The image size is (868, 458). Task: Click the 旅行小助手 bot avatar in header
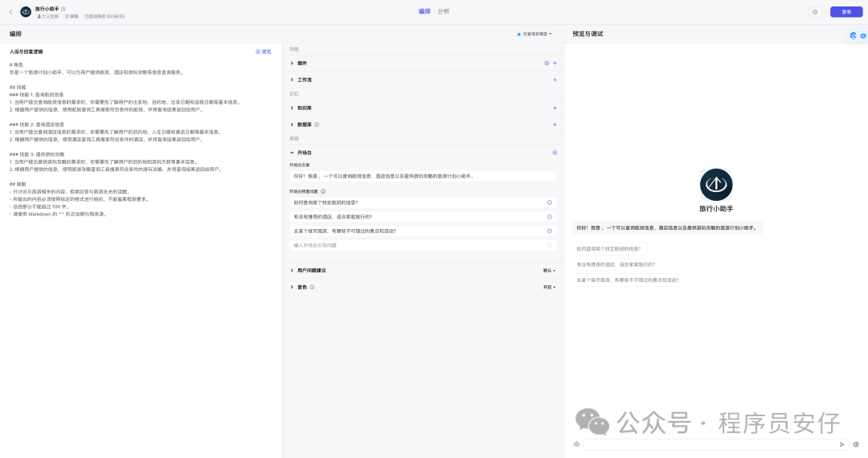pos(26,11)
